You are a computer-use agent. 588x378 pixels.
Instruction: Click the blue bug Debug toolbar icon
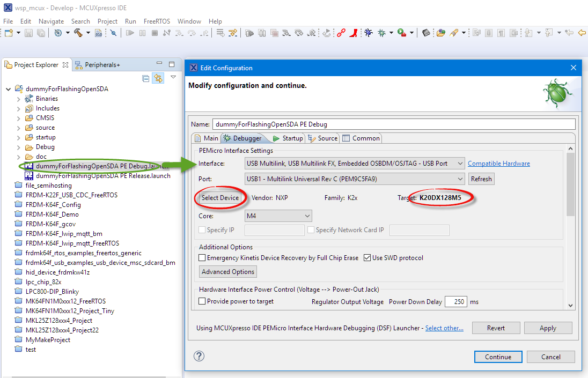tap(369, 33)
